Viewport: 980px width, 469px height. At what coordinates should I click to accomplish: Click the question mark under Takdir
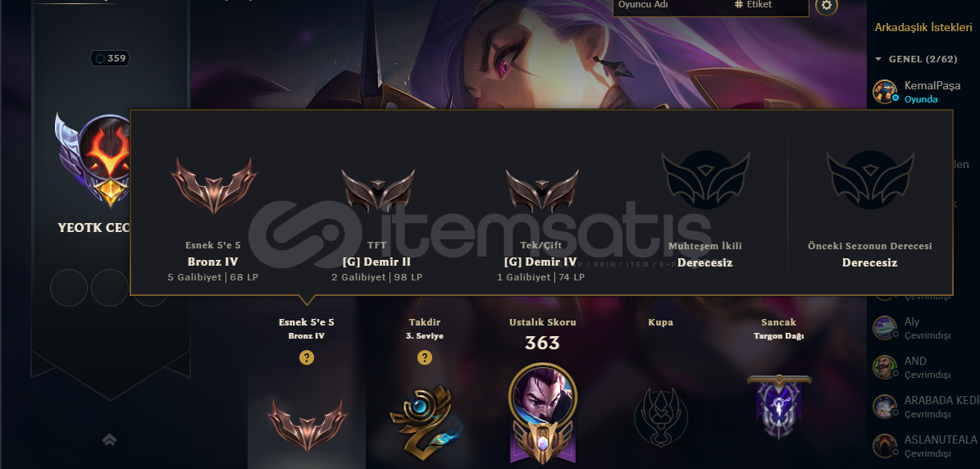tap(425, 357)
